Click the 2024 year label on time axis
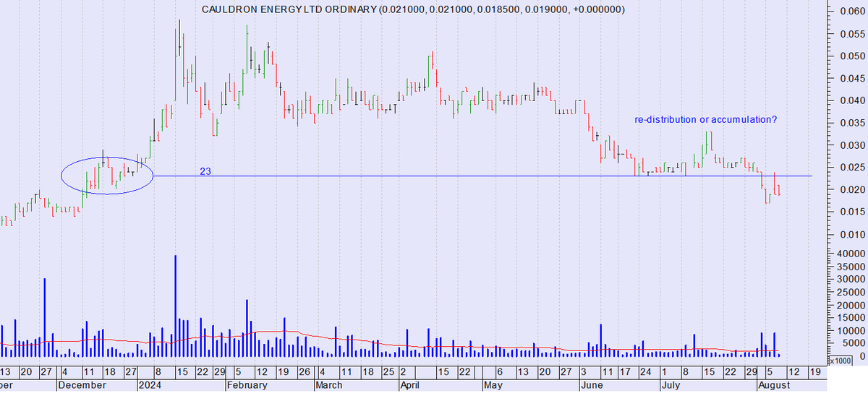Screen dimensions: 868x401 pyautogui.click(x=149, y=385)
